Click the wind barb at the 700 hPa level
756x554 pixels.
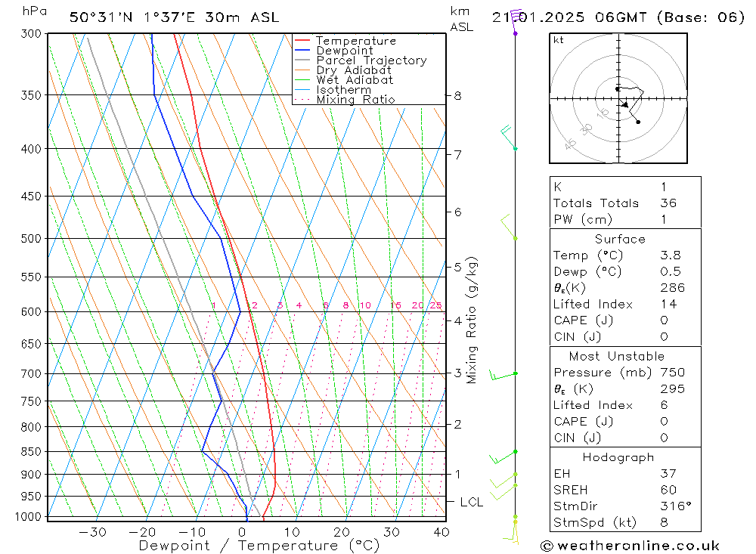503,375
